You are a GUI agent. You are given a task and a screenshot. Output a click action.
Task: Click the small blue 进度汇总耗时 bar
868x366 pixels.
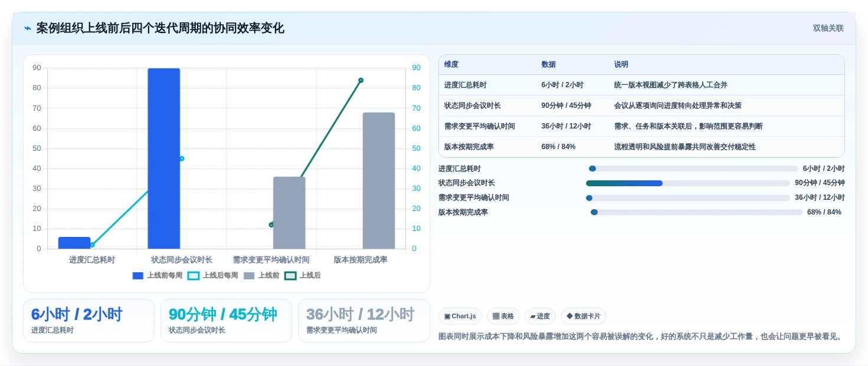(74, 243)
